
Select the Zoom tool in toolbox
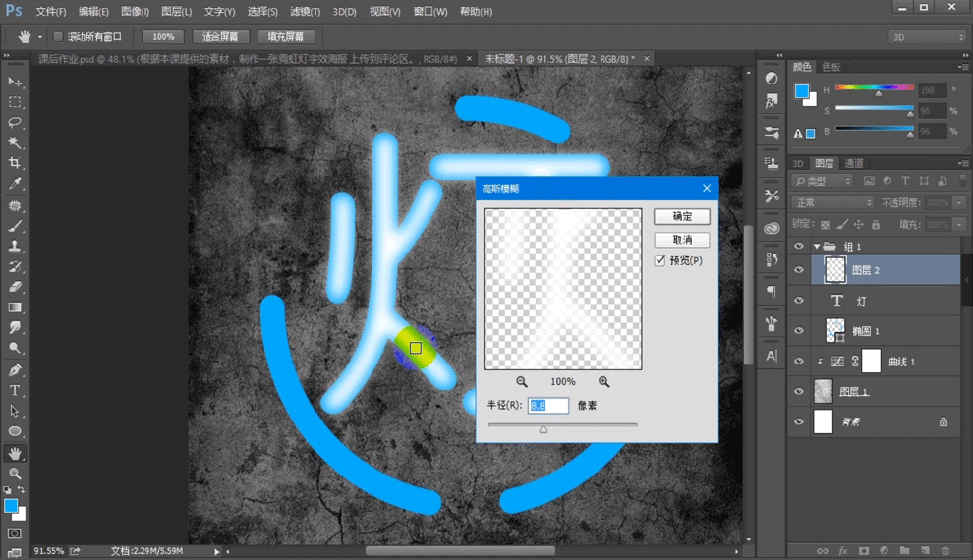[x=15, y=474]
